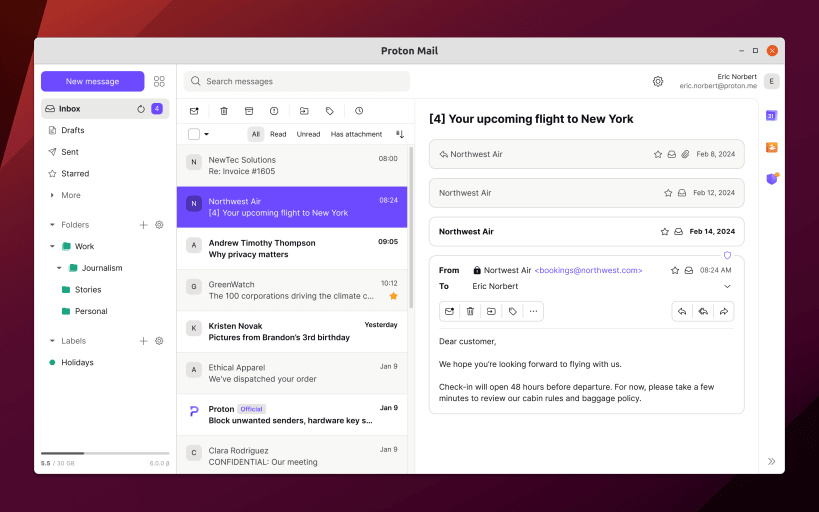Click the forward arrow icon in message
This screenshot has height=512, width=819.
pyautogui.click(x=724, y=311)
